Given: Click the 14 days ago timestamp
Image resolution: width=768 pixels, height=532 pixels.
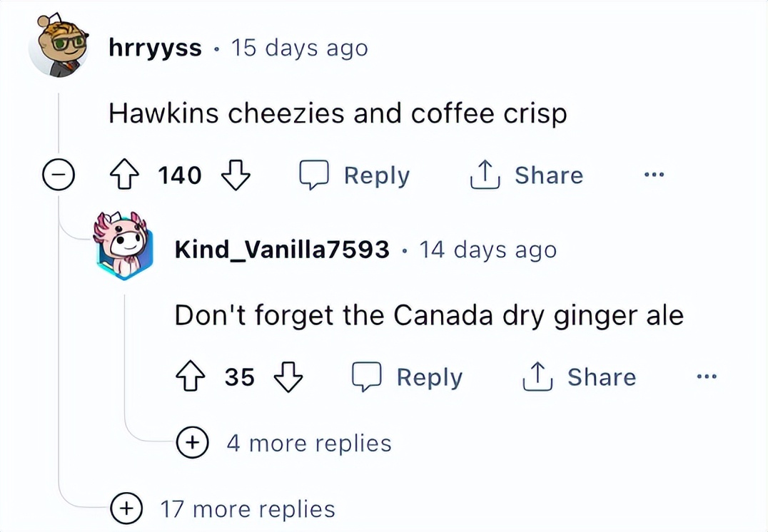Looking at the screenshot, I should click(487, 250).
